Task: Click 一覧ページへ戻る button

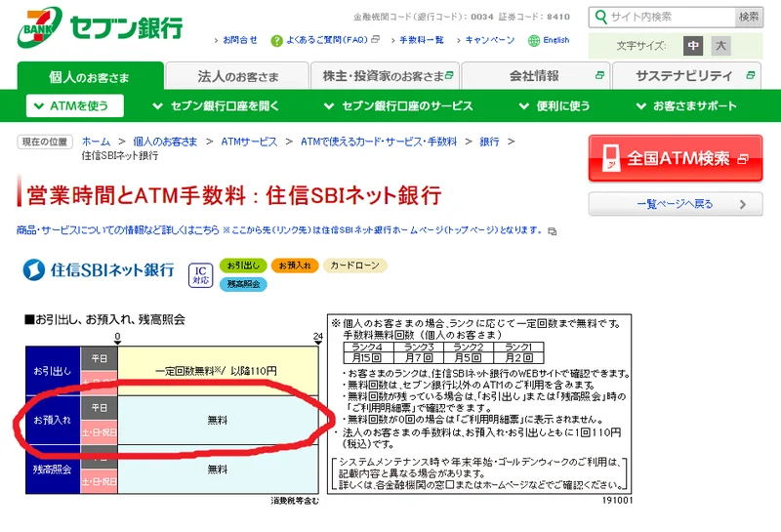Action: (x=676, y=204)
